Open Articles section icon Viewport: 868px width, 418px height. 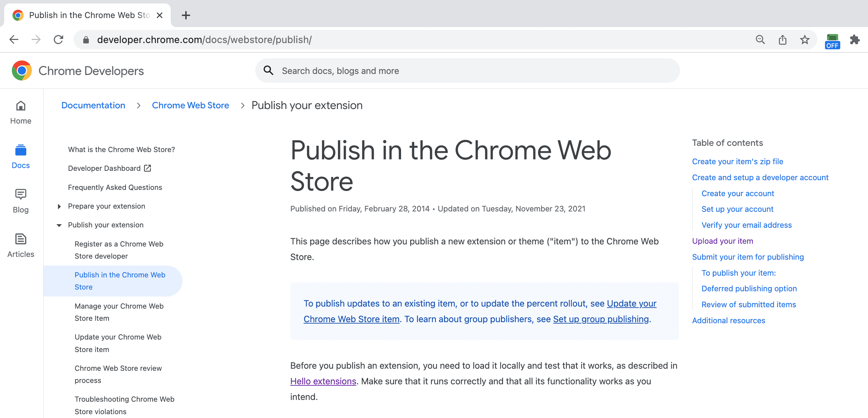click(x=21, y=239)
